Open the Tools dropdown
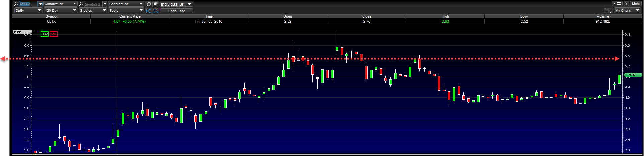 126,11
